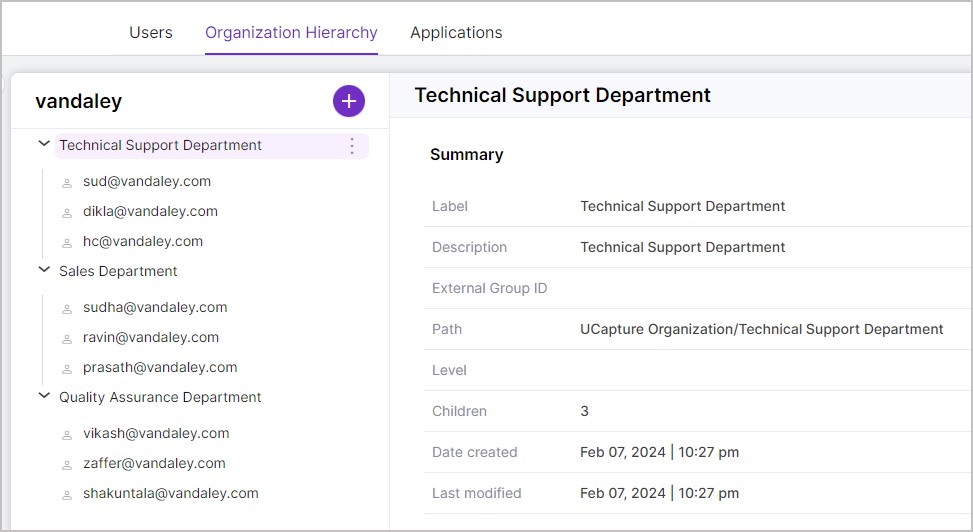Click the Technical Support Department panel heading

562,95
